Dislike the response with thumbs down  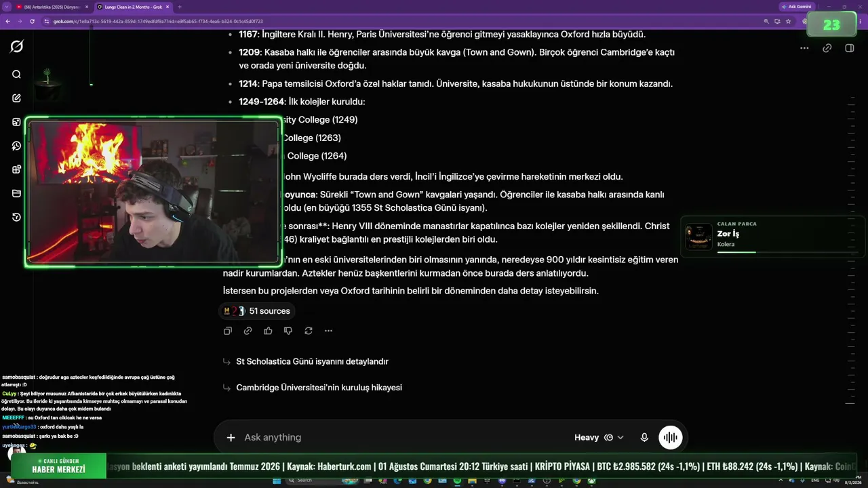288,331
